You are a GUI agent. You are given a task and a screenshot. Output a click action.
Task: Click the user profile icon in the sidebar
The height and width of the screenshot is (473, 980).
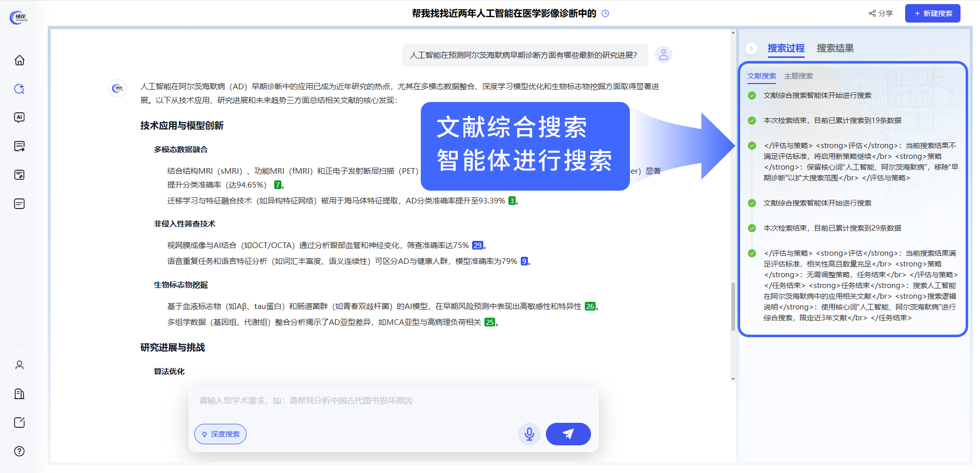click(x=19, y=364)
